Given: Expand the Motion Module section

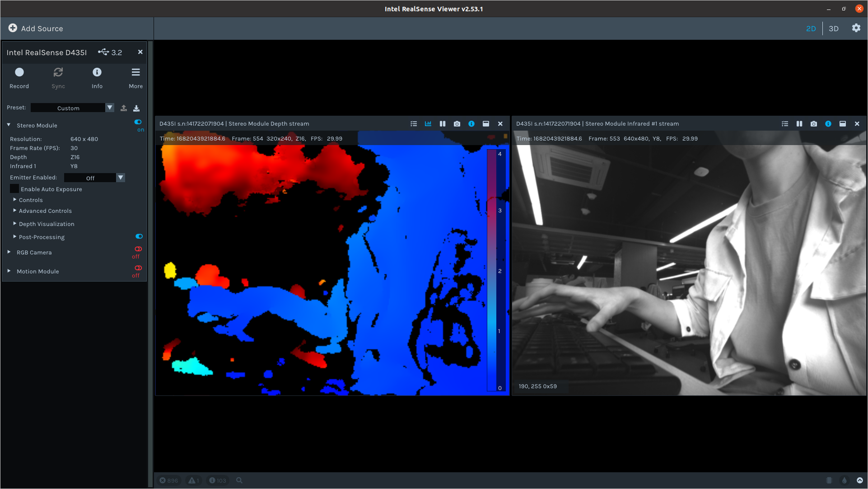Looking at the screenshot, I should [x=9, y=271].
